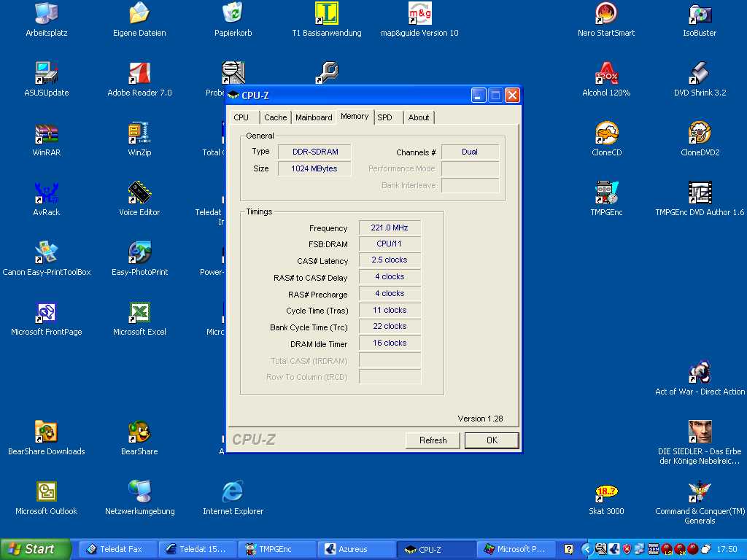Click the Size field showing 1024 MBytes
Viewport: 747px width, 560px height.
pos(314,168)
